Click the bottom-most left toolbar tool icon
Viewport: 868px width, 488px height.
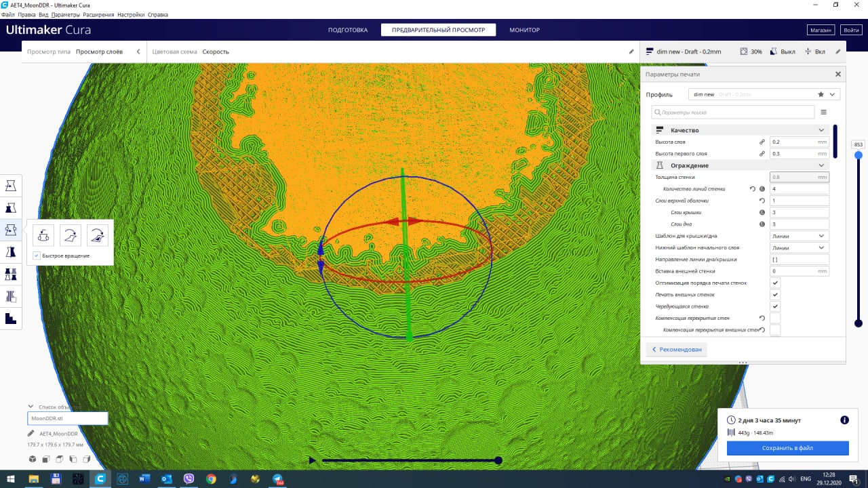point(11,319)
